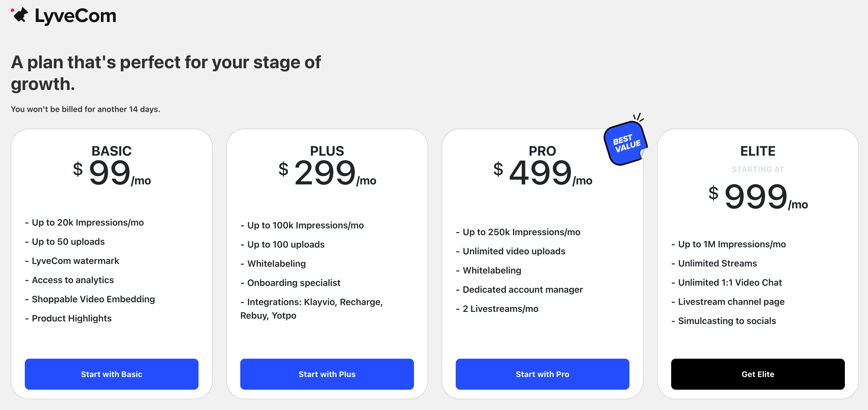Click the Start with Basic button
Screen dimensions: 868x410
[112, 374]
